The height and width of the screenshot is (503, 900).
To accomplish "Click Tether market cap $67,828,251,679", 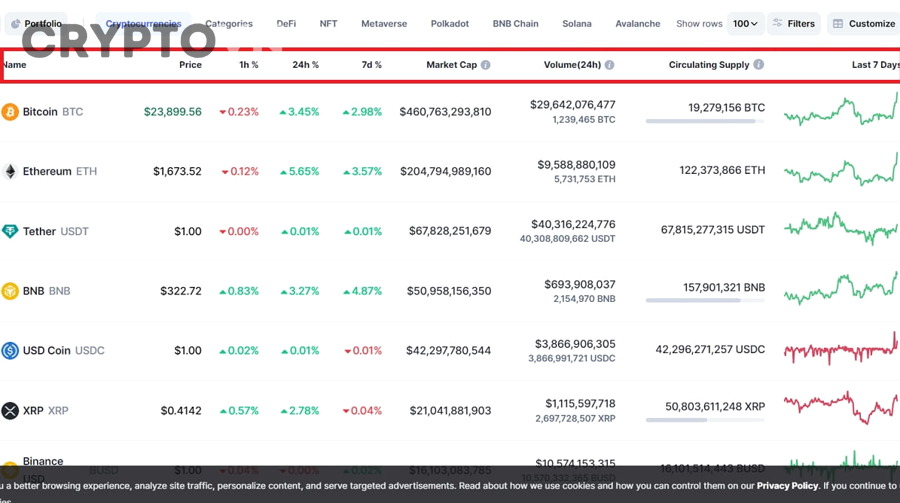I will click(x=450, y=231).
